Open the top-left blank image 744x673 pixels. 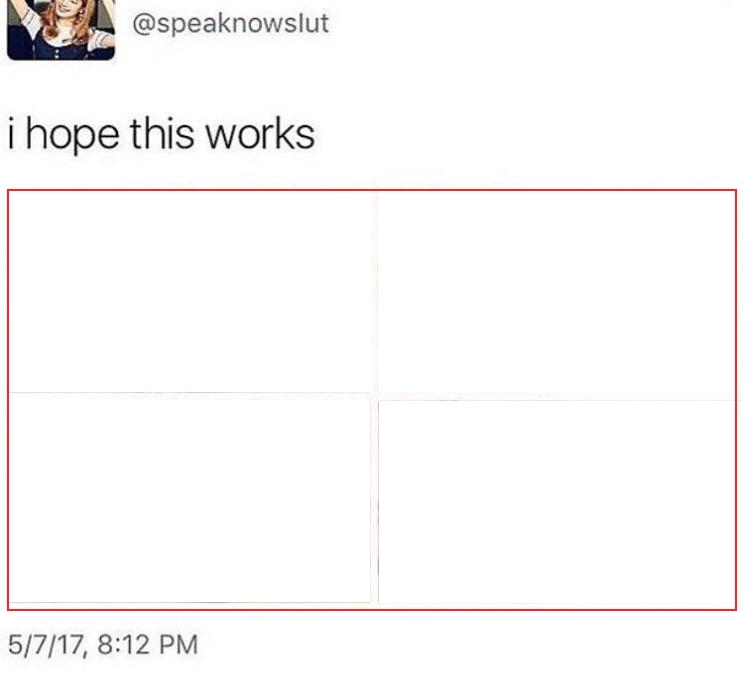point(190,291)
